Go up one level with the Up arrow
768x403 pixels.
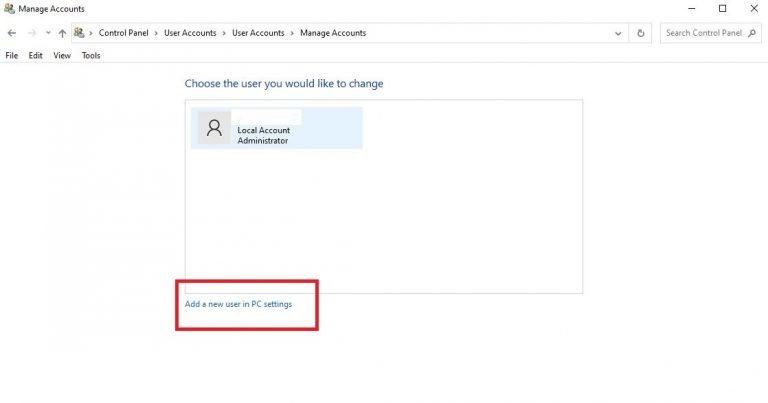[62, 33]
